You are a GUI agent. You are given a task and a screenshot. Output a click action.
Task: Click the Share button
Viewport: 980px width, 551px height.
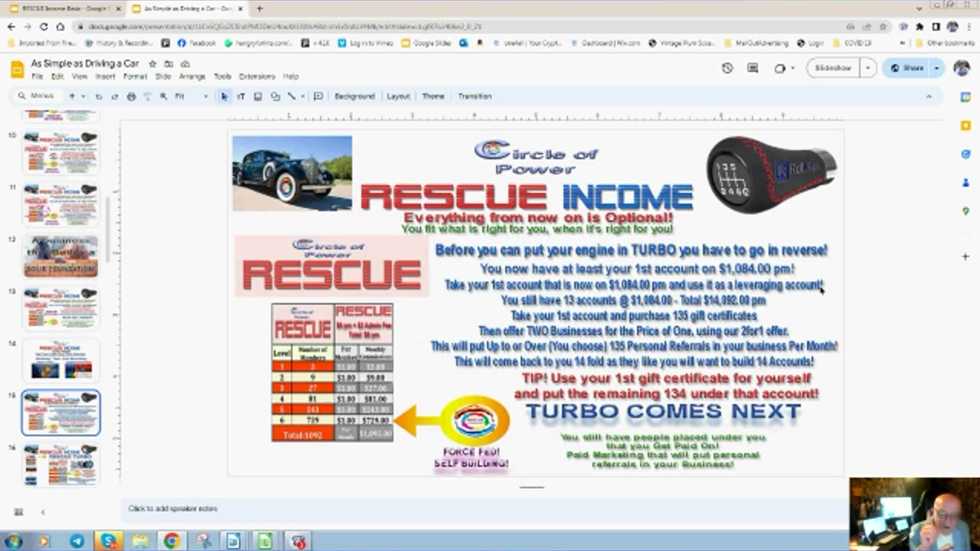[906, 68]
